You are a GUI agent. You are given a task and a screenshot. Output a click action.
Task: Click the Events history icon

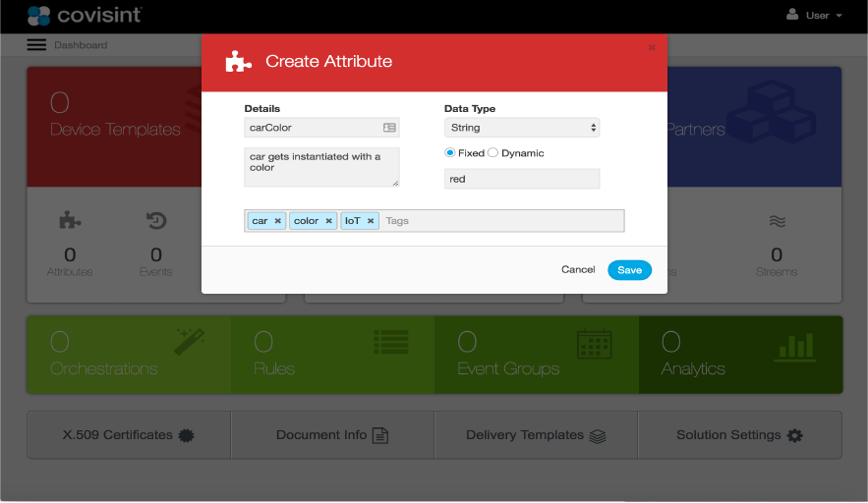155,220
